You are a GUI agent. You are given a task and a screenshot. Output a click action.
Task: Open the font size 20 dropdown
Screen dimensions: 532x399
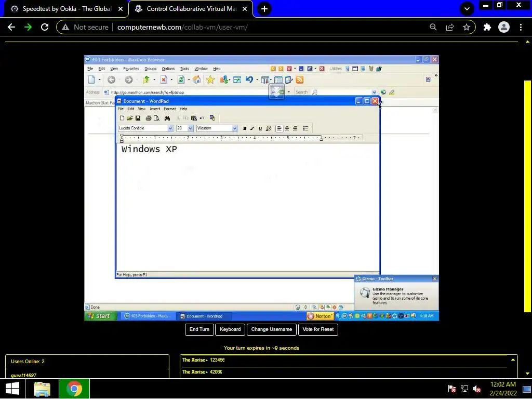pos(190,128)
